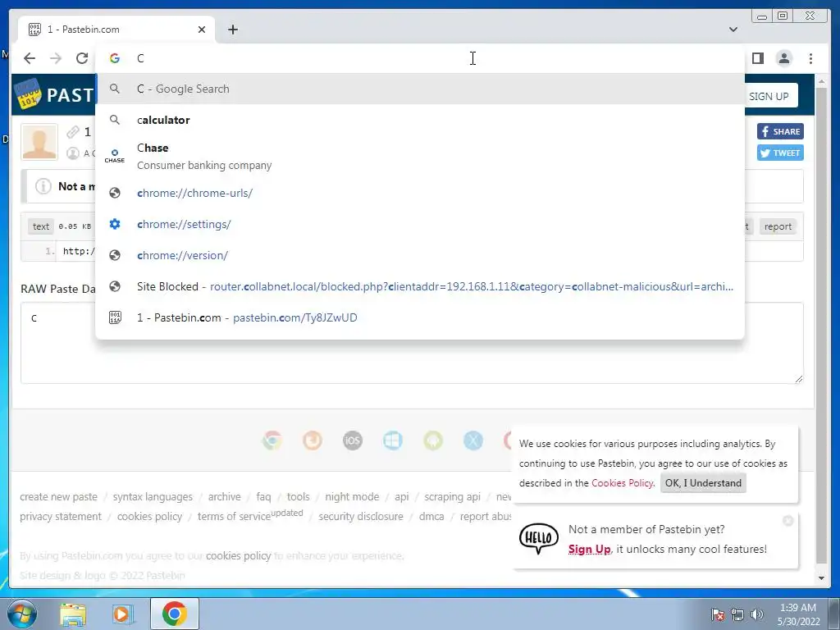
Task: Open 'privacy statement' footer link
Action: click(x=61, y=517)
